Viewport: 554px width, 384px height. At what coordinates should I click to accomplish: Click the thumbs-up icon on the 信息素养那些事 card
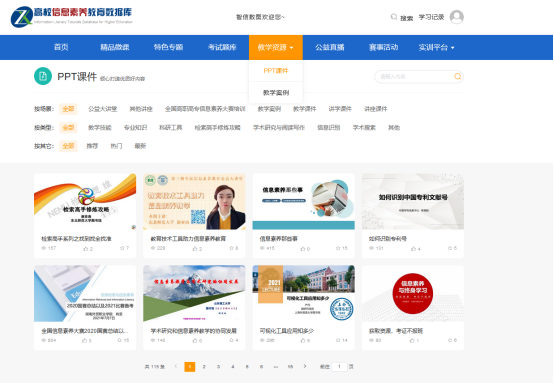pyautogui.click(x=303, y=249)
